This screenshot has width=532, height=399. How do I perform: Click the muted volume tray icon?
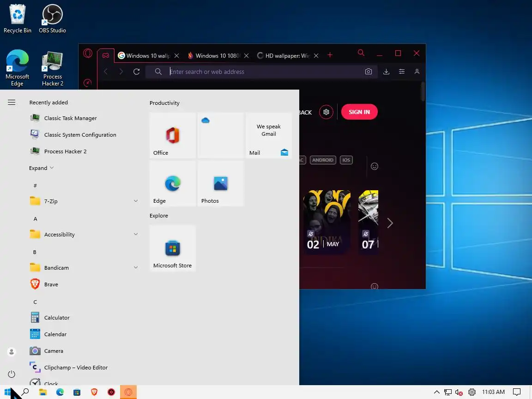coord(459,392)
